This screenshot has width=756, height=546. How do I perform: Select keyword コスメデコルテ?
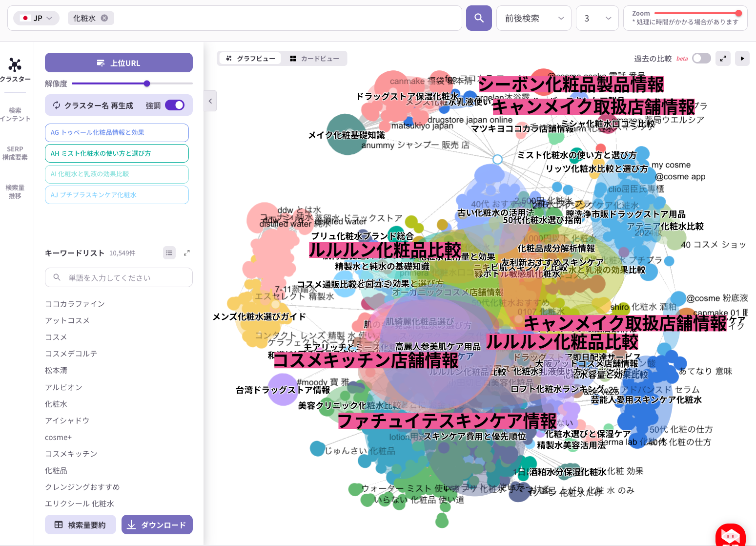(71, 354)
